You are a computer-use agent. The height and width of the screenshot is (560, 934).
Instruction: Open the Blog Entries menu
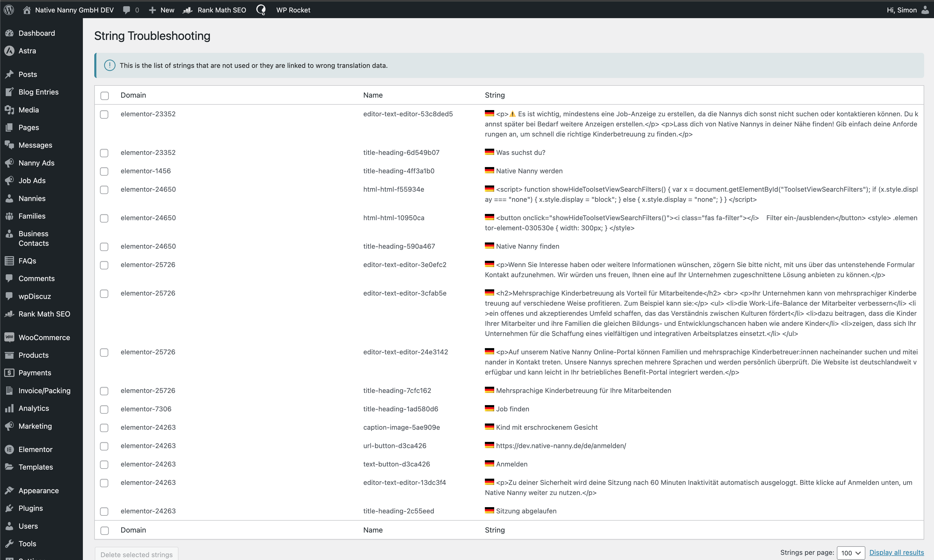click(39, 92)
